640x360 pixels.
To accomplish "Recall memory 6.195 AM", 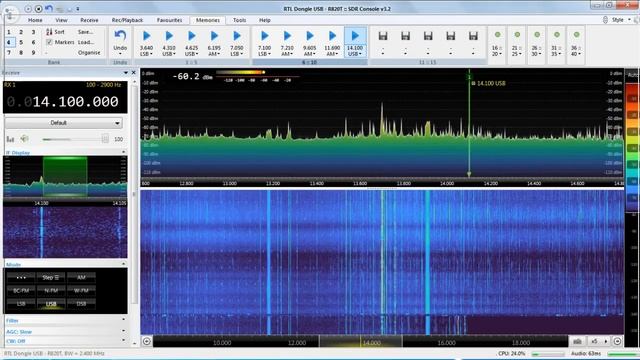I will coord(214,42).
